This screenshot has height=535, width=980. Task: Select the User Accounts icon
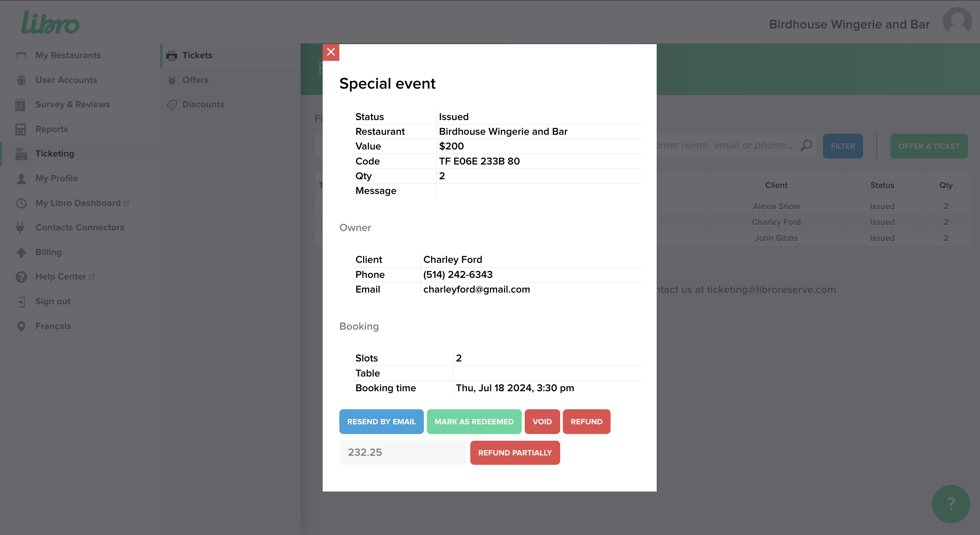21,80
